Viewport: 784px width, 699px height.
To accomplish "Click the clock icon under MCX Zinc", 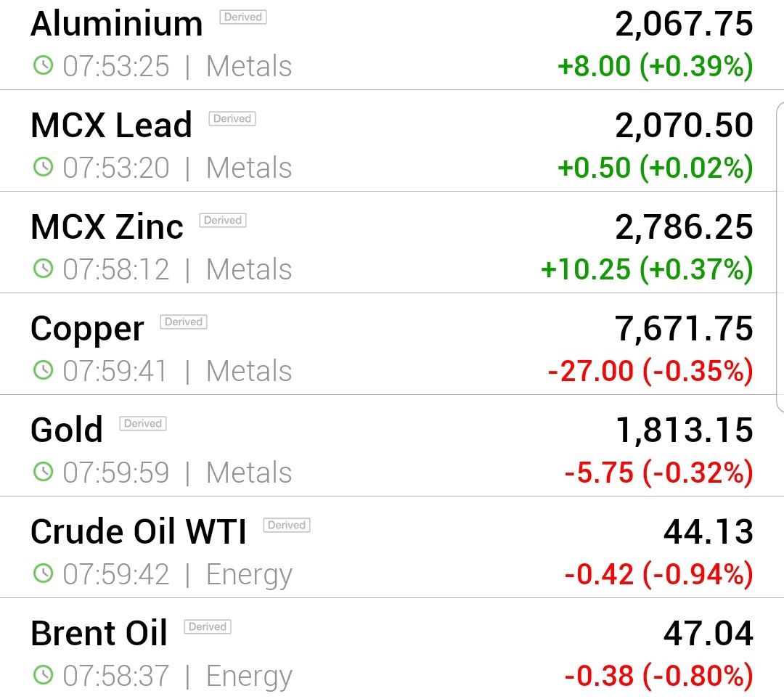I will (x=43, y=269).
